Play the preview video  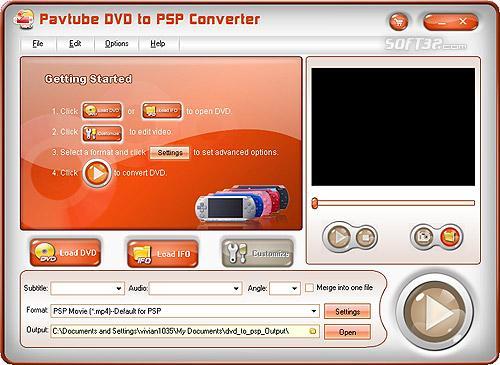pyautogui.click(x=338, y=237)
